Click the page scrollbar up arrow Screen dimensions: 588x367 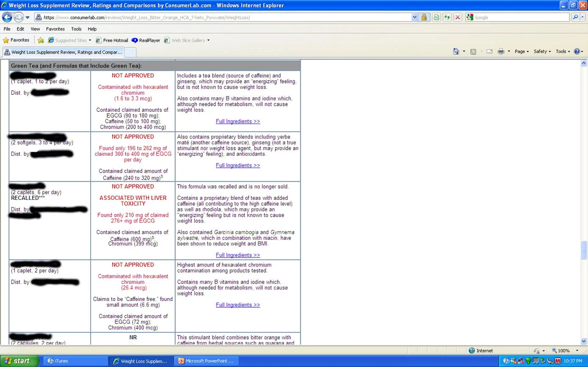click(x=584, y=63)
